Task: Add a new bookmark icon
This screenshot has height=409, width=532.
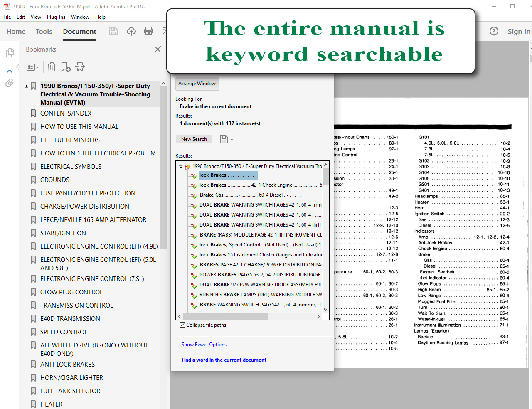Action: click(x=66, y=67)
